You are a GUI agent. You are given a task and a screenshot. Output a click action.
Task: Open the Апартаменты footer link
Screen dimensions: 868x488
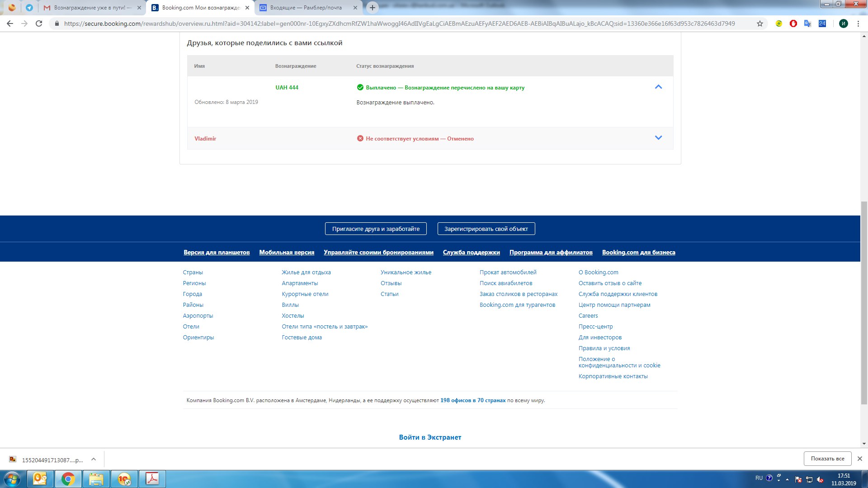pyautogui.click(x=300, y=283)
